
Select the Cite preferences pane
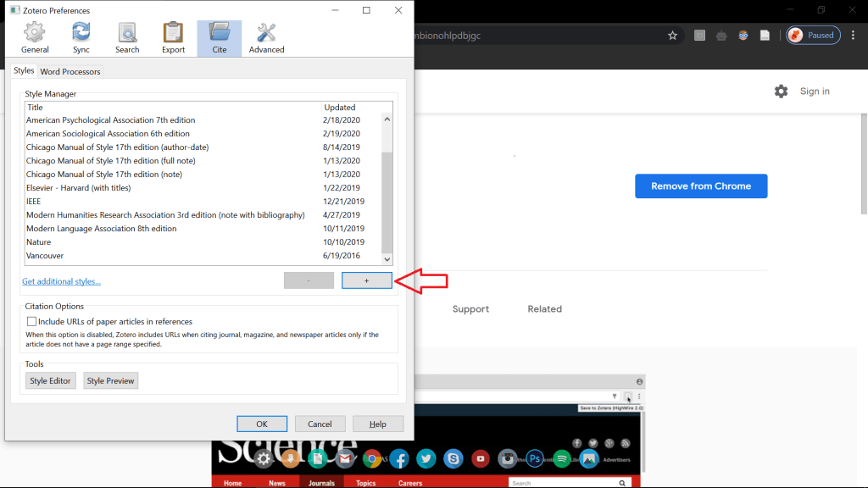[220, 39]
